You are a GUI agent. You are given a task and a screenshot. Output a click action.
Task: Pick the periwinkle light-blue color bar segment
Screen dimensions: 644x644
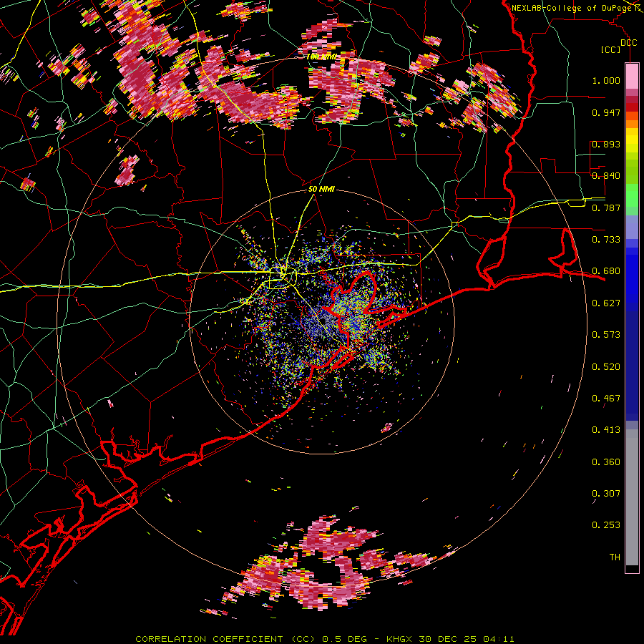pyautogui.click(x=632, y=228)
